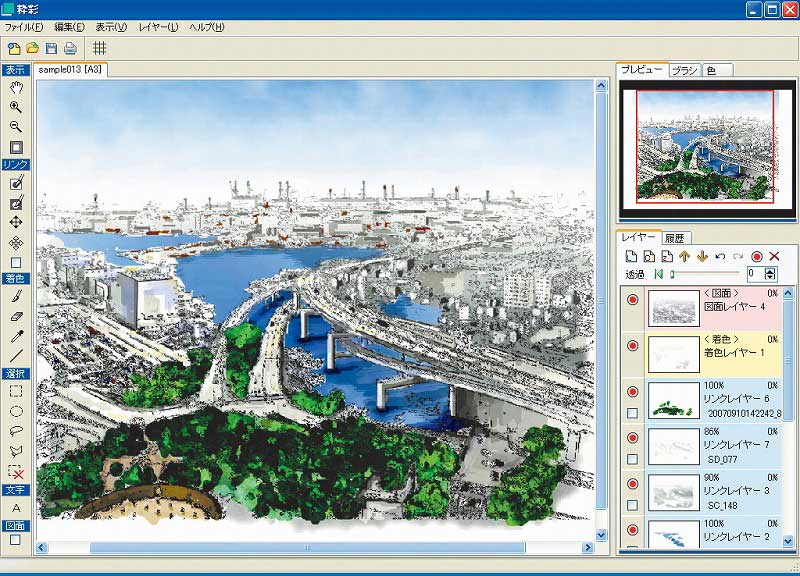Select the Text tool labeled A
The width and height of the screenshot is (800, 576).
(x=15, y=508)
